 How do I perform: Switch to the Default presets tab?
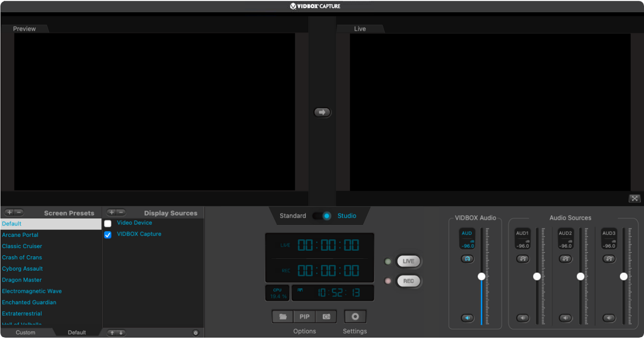tap(77, 333)
